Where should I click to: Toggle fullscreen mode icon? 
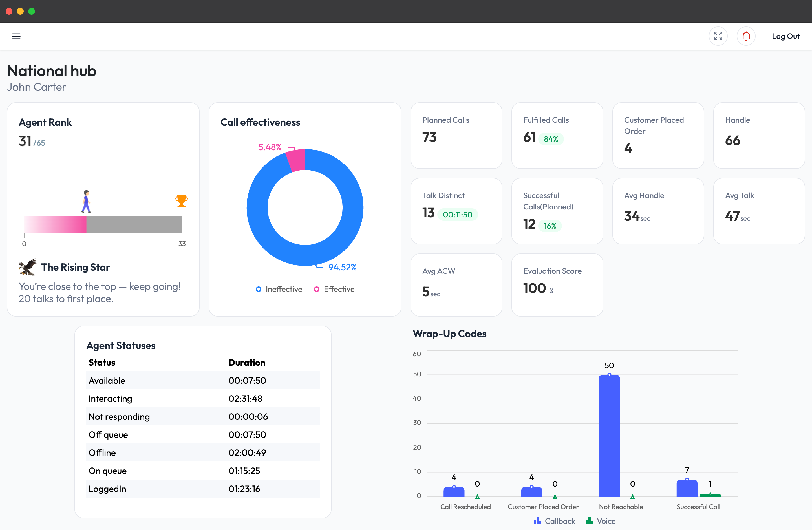[x=718, y=36]
